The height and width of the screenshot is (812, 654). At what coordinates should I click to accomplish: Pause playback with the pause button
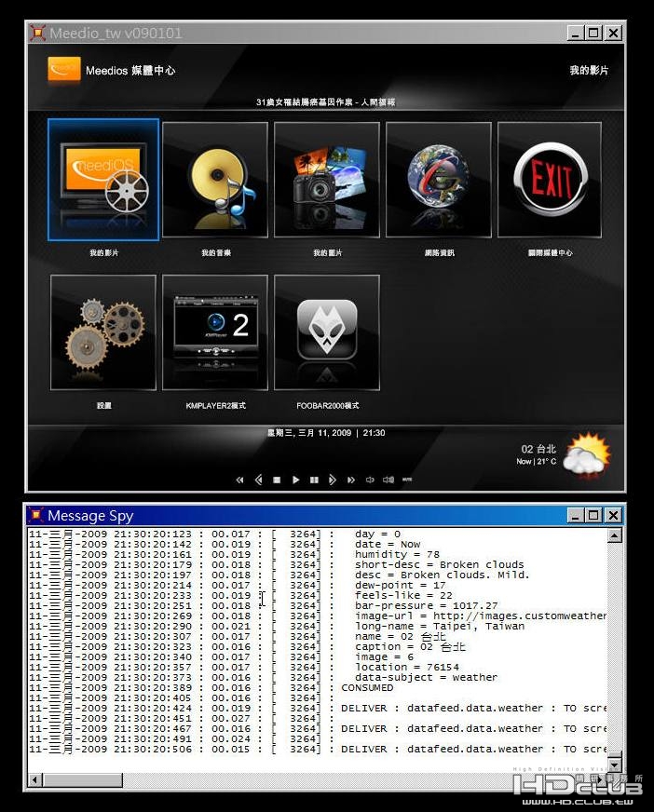click(314, 480)
